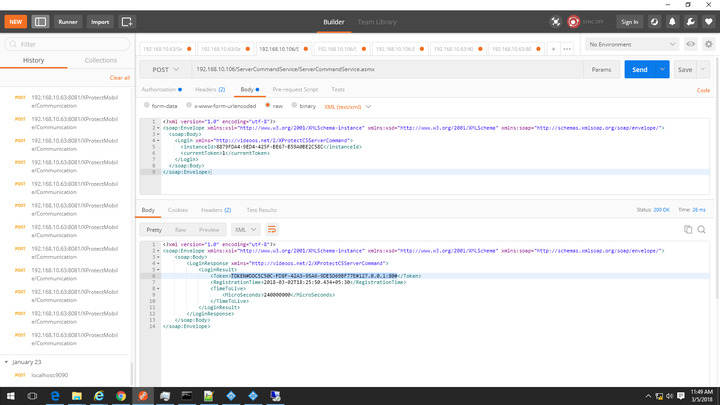
Task: Open the Pre-request Script tab
Action: pos(294,89)
